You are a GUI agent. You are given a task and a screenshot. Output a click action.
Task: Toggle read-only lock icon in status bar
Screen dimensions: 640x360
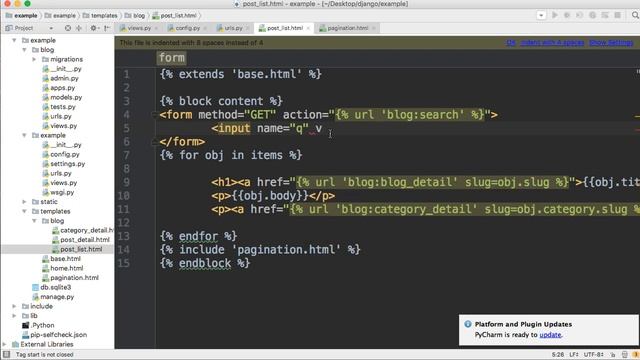click(x=613, y=354)
